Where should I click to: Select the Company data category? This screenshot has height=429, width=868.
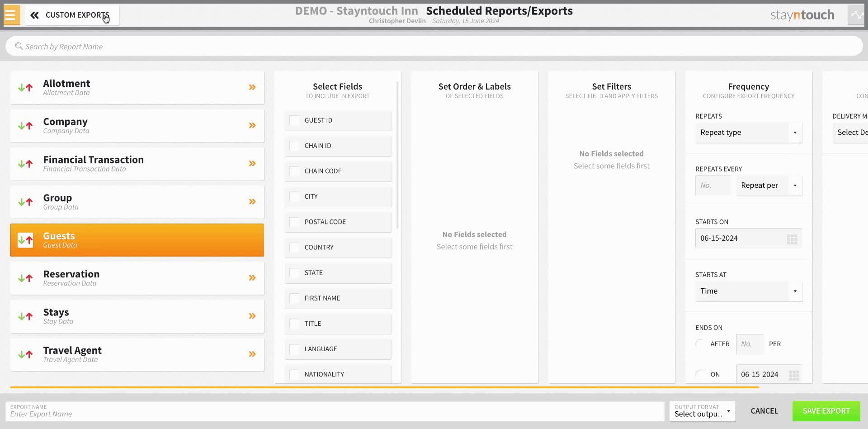pos(137,125)
